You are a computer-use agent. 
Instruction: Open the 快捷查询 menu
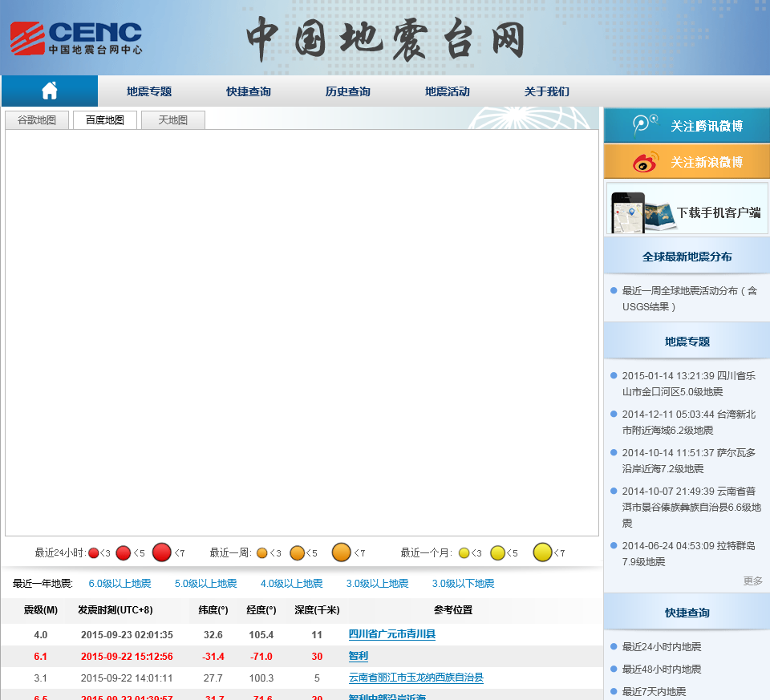(x=249, y=91)
